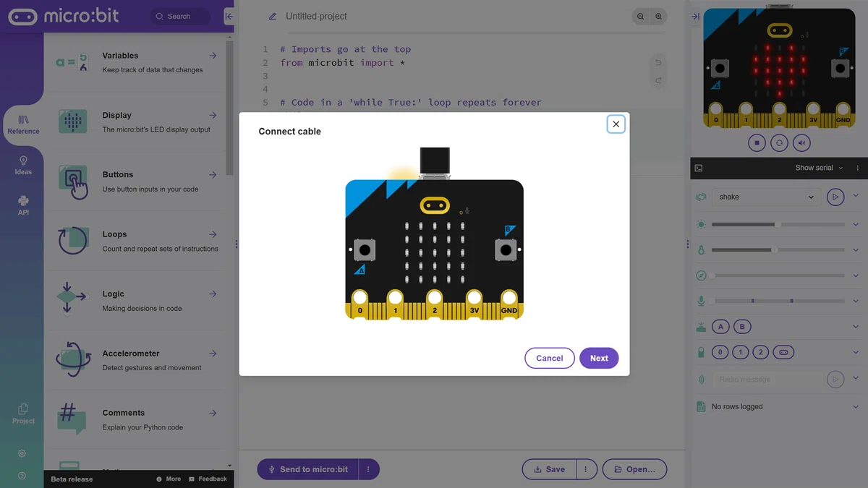Click Send to micro:bit button
868x488 pixels.
click(308, 469)
